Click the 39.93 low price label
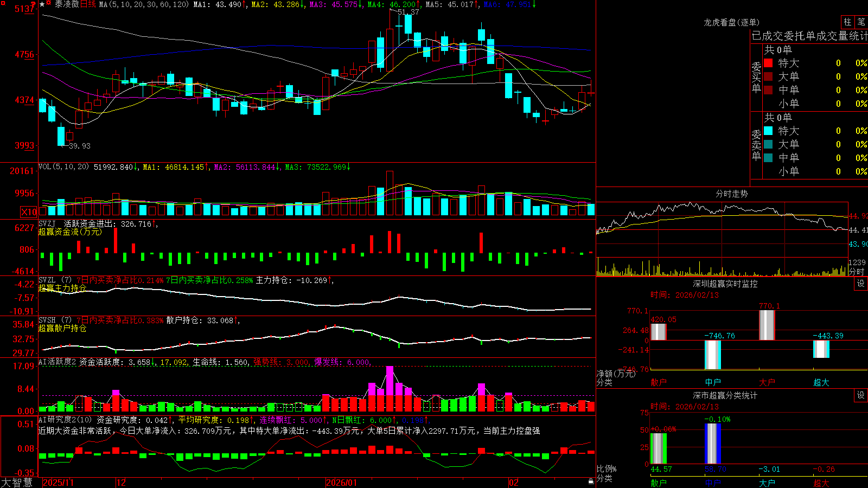 80,146
